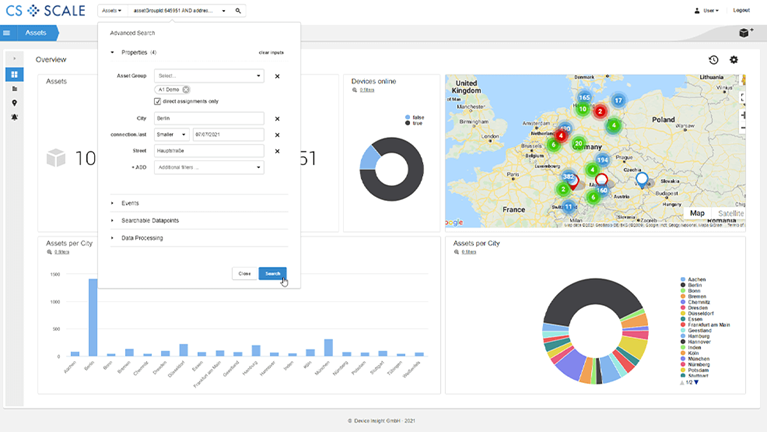
Task: Open dashboard settings gear icon
Action: point(734,60)
